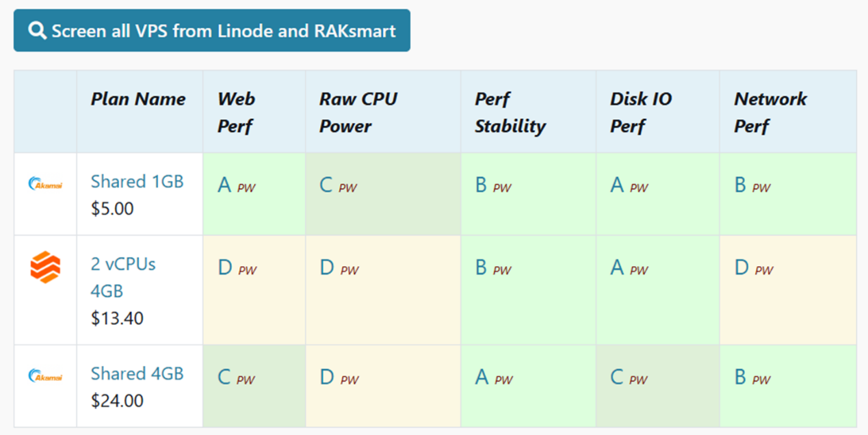Screen dimensions: 868x435
Task: Click PW label next to Shared 1GB Disk IO grade
Action: click(639, 188)
